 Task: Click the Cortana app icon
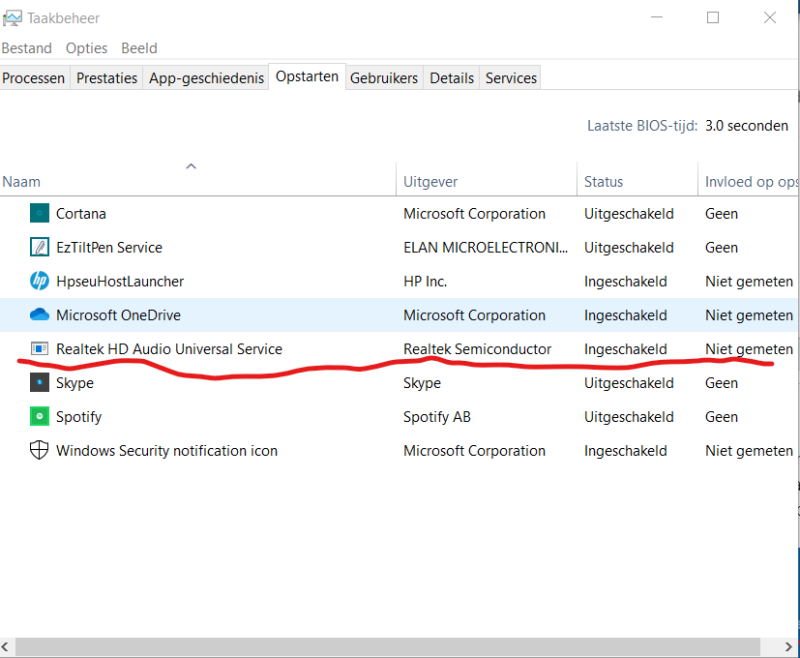point(39,213)
